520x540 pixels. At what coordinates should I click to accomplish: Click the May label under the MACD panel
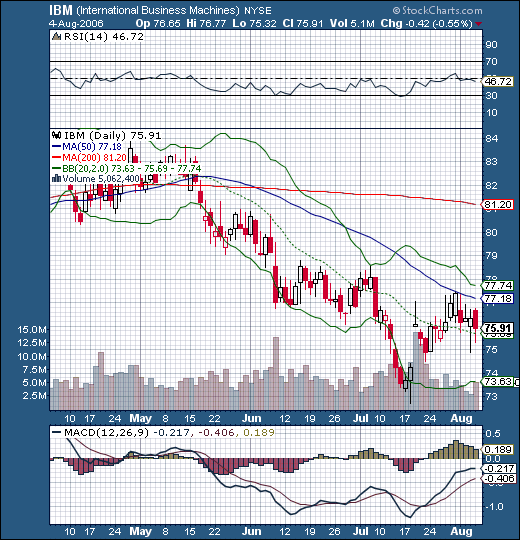[x=141, y=531]
